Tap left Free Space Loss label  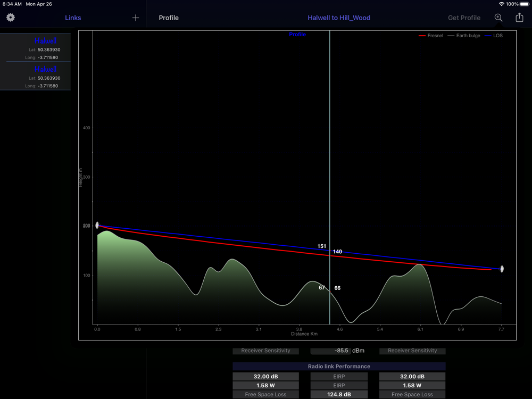[x=265, y=395]
